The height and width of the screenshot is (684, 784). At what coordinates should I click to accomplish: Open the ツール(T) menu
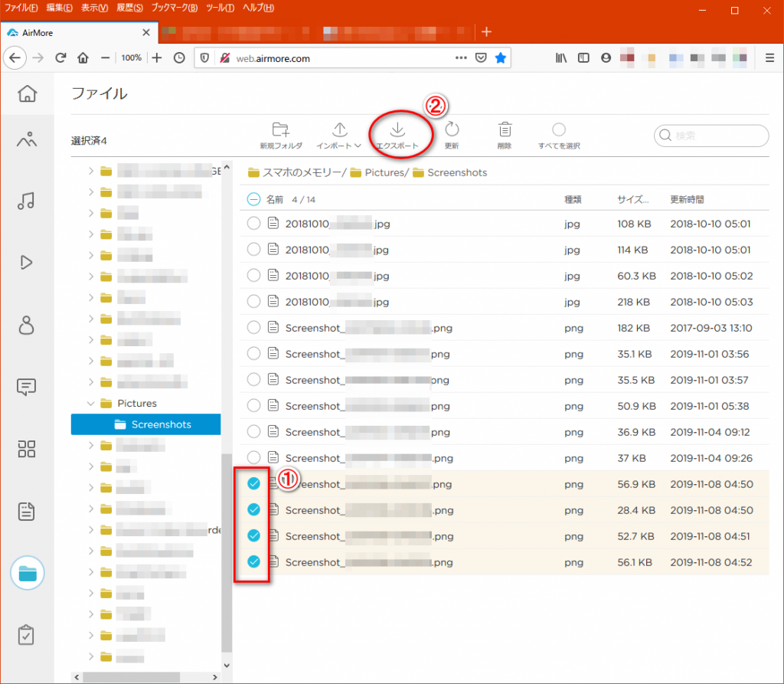coord(220,8)
